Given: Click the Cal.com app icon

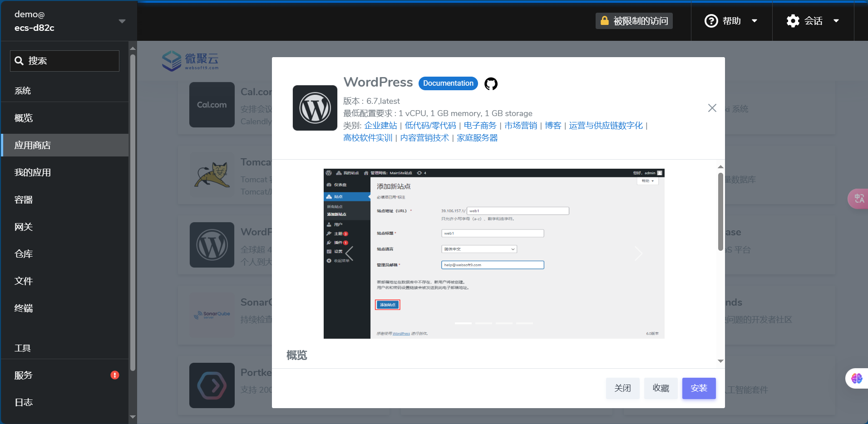Looking at the screenshot, I should 212,105.
